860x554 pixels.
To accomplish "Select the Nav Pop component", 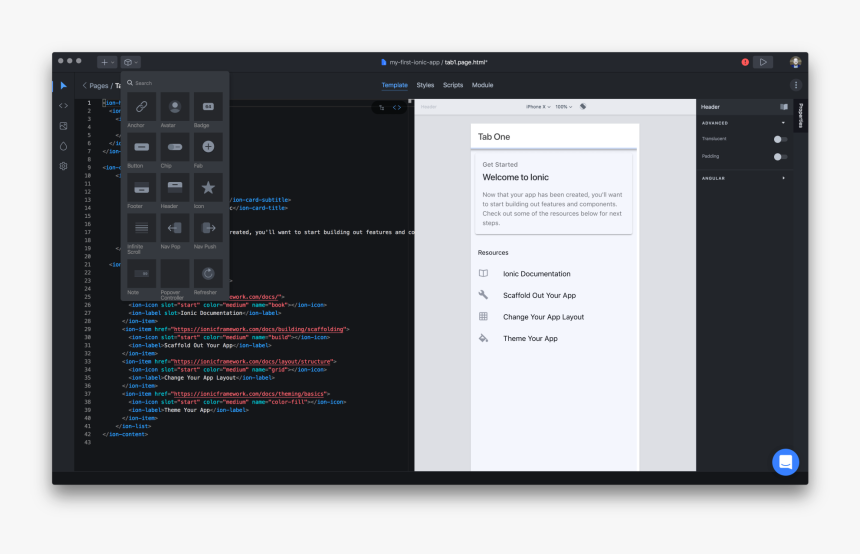I will 175,228.
